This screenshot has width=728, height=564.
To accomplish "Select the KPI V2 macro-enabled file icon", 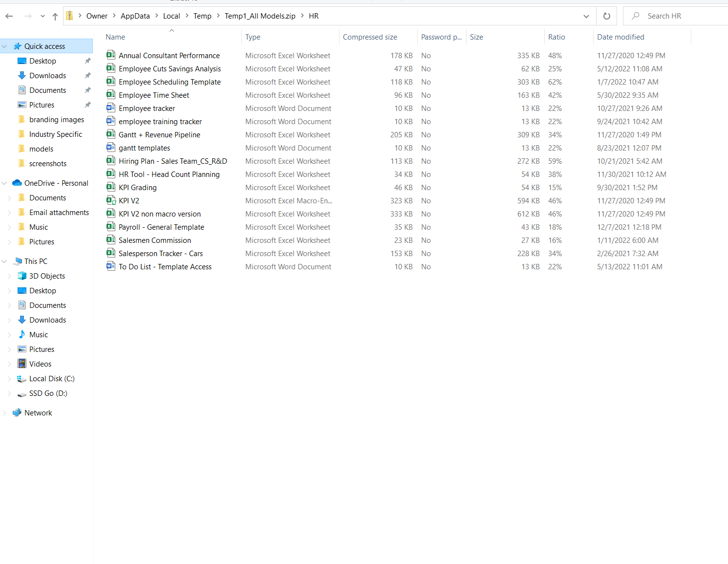I will coord(111,200).
